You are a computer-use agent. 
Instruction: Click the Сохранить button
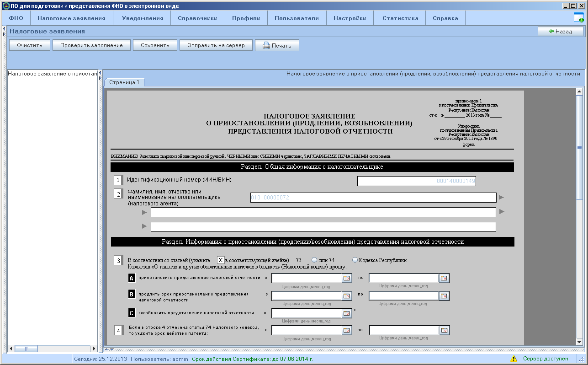[155, 45]
